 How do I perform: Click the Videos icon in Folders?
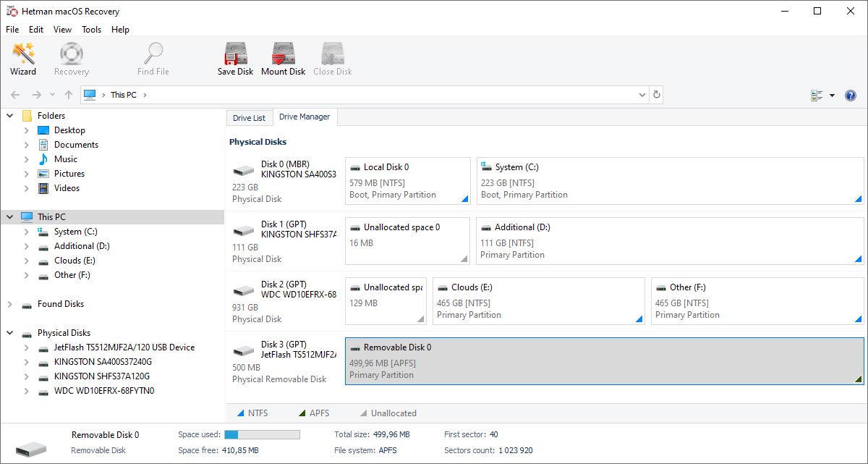coord(43,188)
